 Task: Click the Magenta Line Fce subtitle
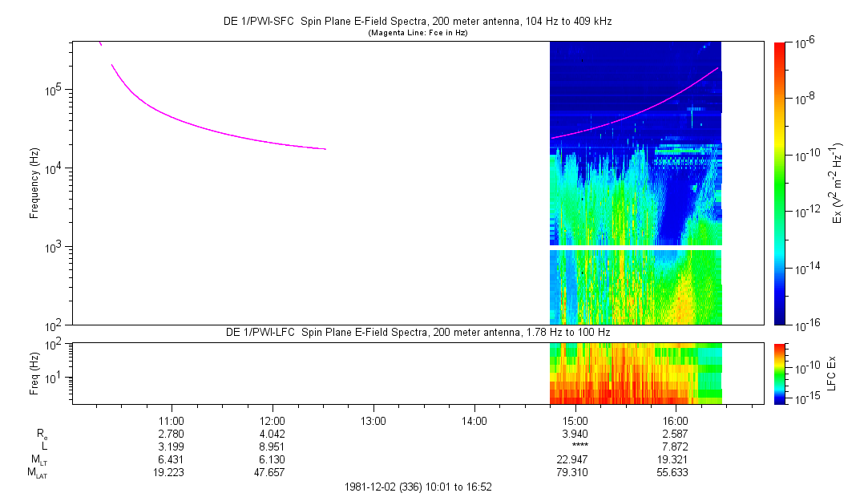(417, 33)
